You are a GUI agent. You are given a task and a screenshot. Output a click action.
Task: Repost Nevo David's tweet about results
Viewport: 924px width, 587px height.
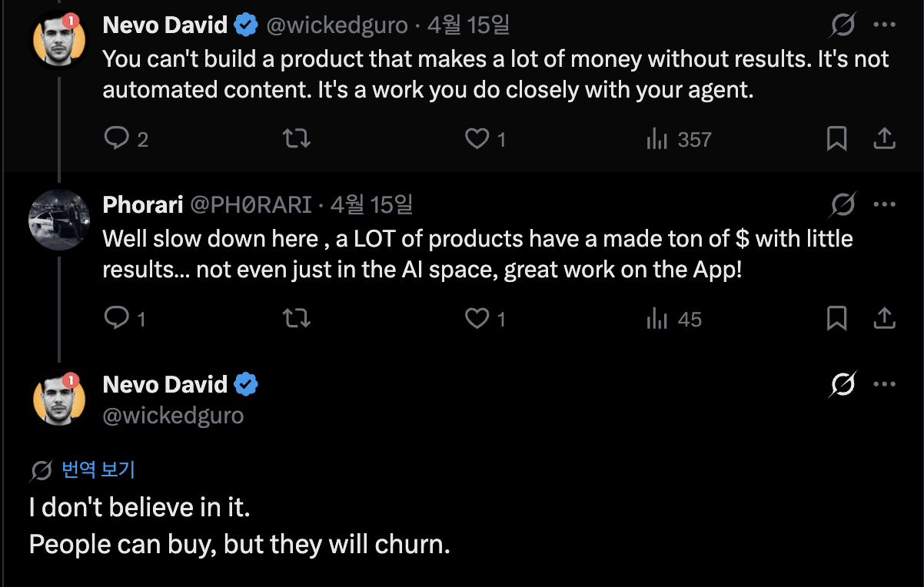[297, 138]
